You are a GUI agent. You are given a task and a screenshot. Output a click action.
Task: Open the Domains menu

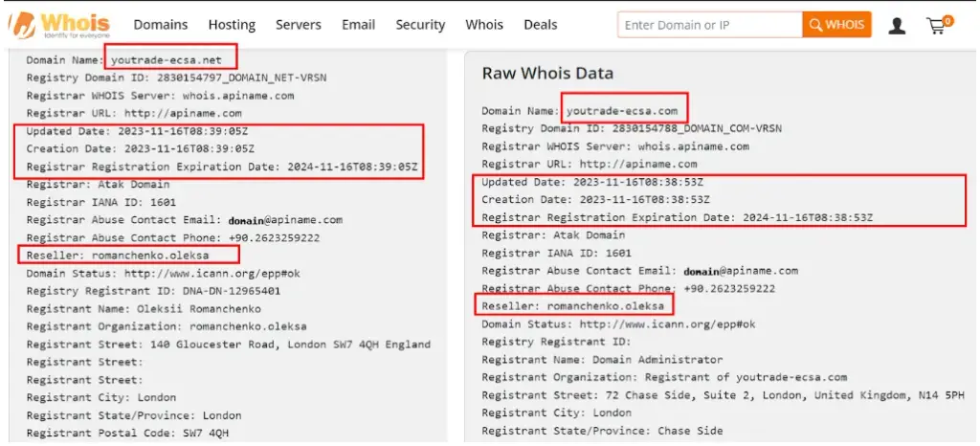click(161, 25)
